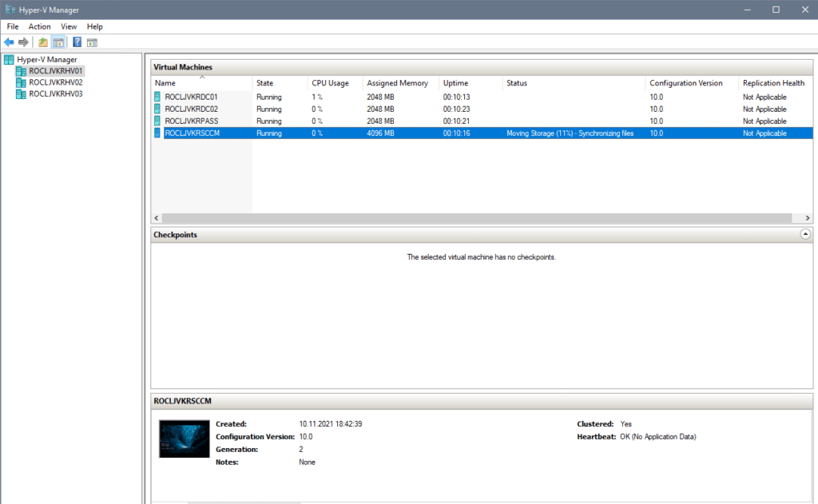The width and height of the screenshot is (818, 504).
Task: Click the ROCLJVKRSCCM details pane header
Action: [x=482, y=401]
